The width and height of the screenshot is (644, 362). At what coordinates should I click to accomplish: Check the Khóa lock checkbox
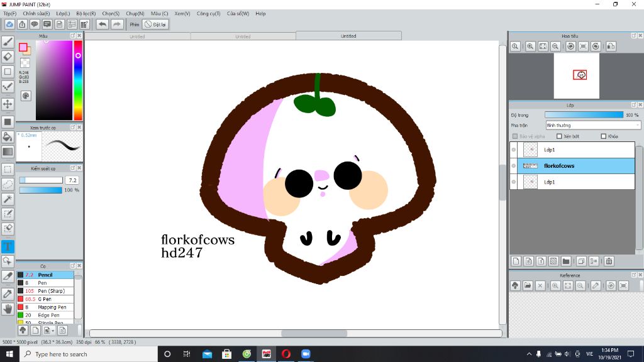[604, 136]
